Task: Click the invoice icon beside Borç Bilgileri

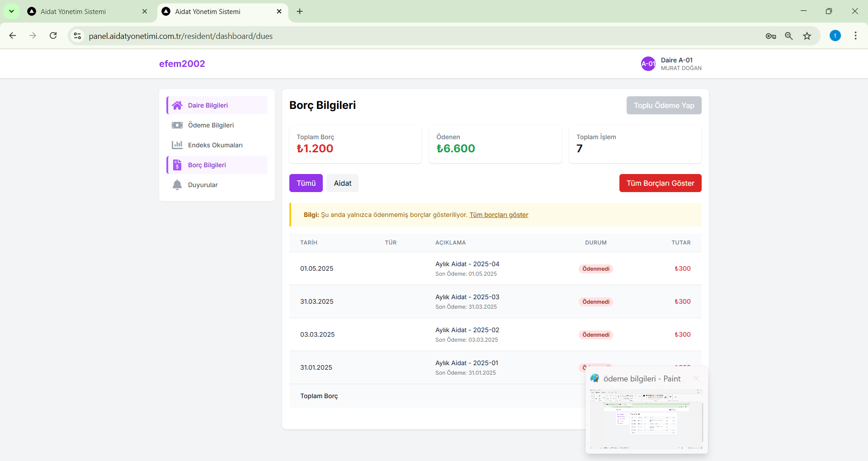Action: click(177, 165)
